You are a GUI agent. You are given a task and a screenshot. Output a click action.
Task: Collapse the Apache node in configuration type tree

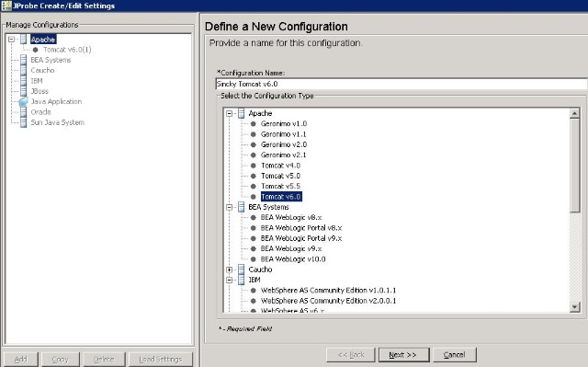pyautogui.click(x=229, y=113)
